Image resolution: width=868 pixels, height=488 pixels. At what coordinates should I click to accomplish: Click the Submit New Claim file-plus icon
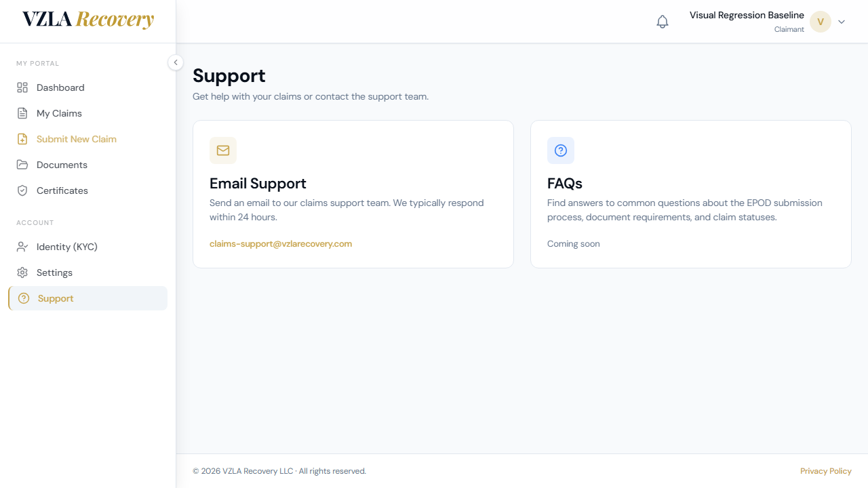click(22, 139)
